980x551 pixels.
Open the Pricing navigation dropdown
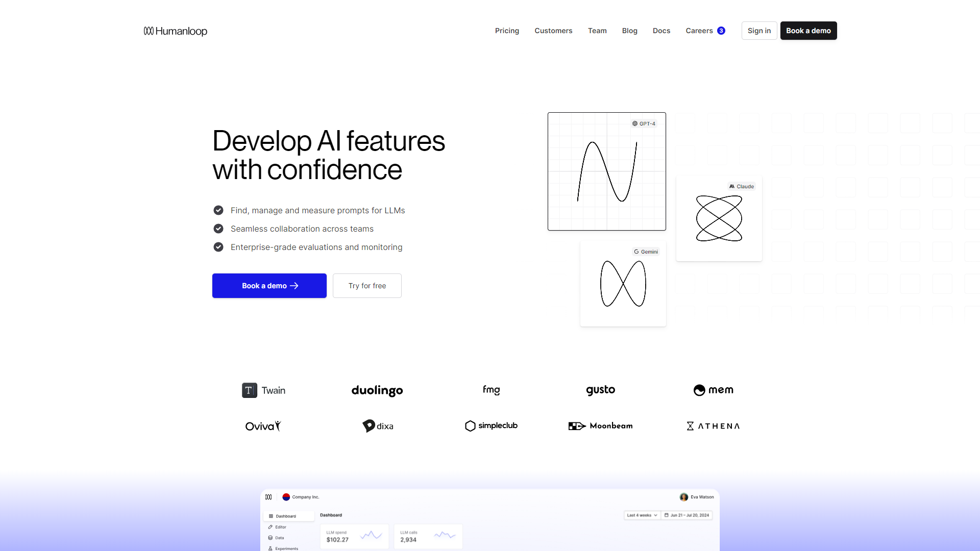tap(507, 30)
